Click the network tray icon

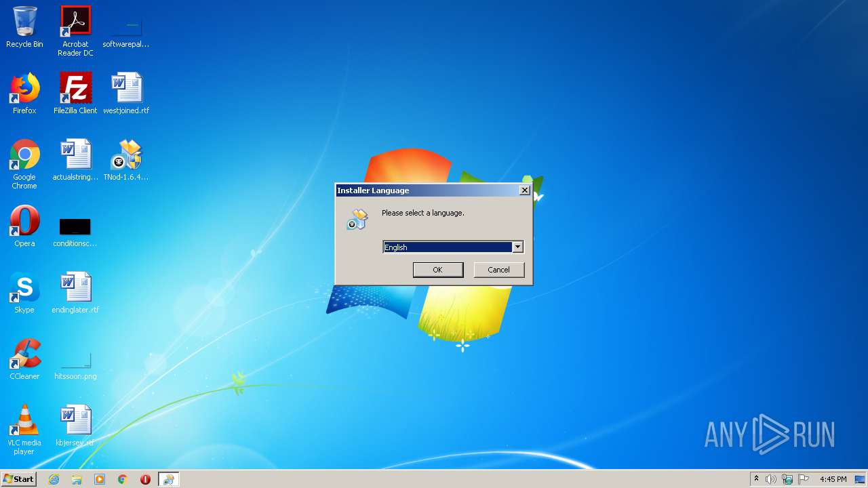pos(787,479)
